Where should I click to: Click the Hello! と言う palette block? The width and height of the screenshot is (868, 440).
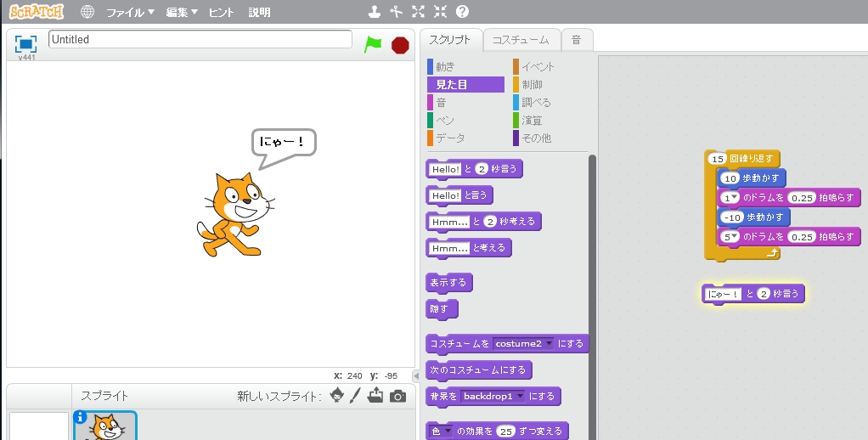[x=459, y=195]
